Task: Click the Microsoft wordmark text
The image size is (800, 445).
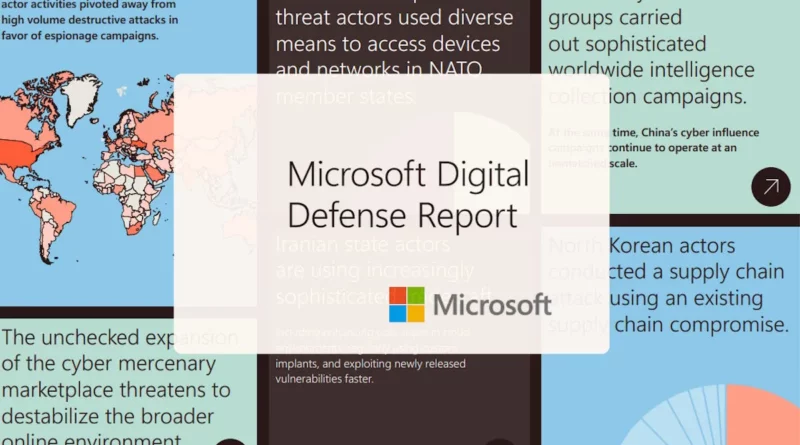Action: 492,305
